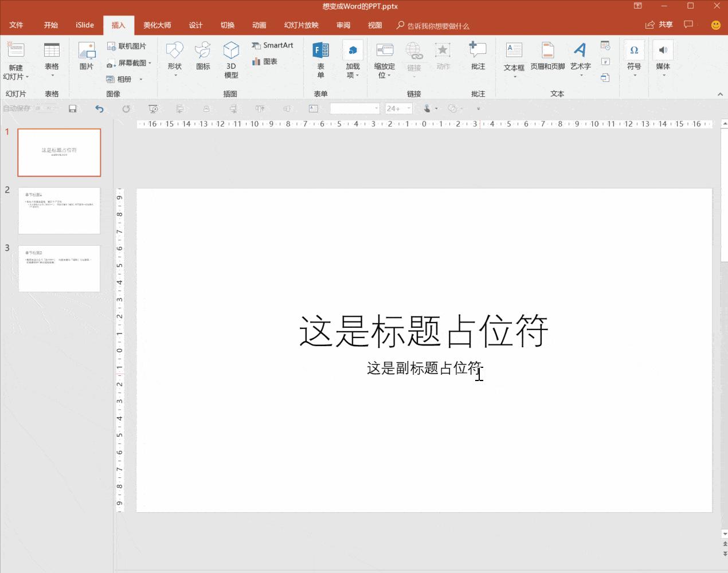Open 页眉和页脚 (Header and Footer)
The width and height of the screenshot is (728, 573).
[547, 57]
